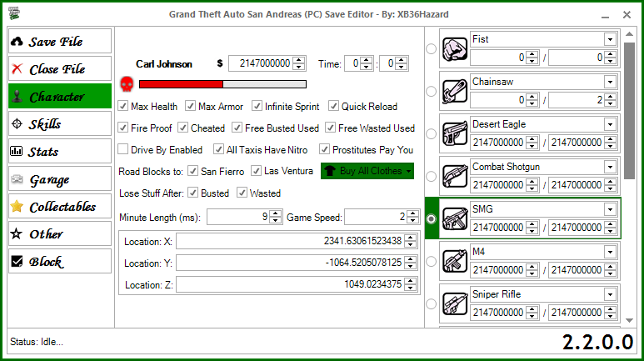644x361 pixels.
Task: Click the checkmark icon beside Block
Action: tap(17, 261)
